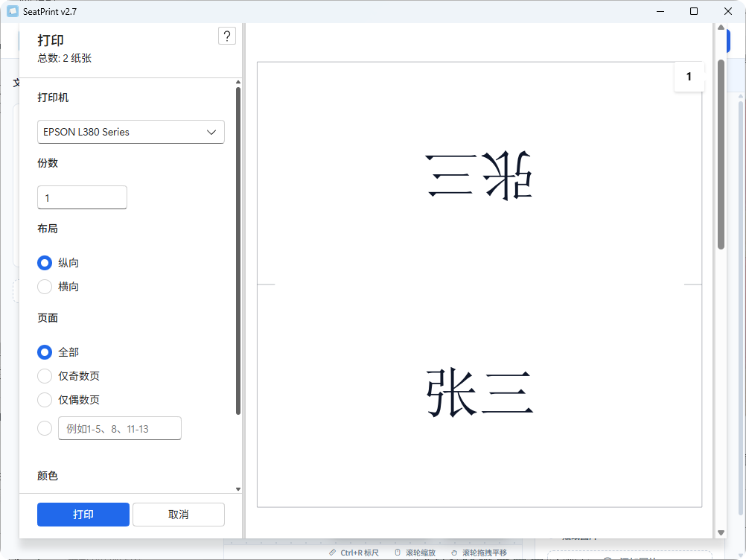Click the preview pane scroll up arrow
This screenshot has height=560, width=746.
point(721,28)
